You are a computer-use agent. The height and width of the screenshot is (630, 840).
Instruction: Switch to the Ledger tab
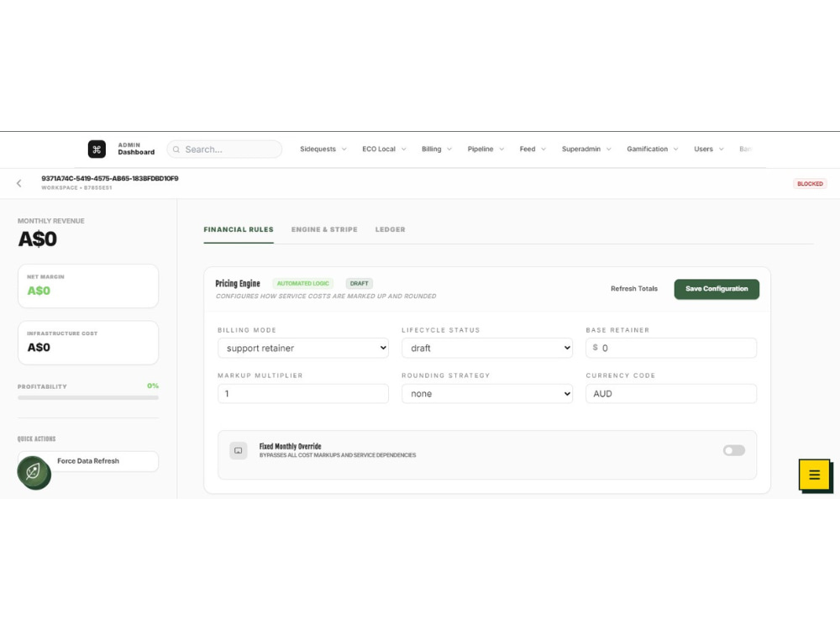point(390,229)
